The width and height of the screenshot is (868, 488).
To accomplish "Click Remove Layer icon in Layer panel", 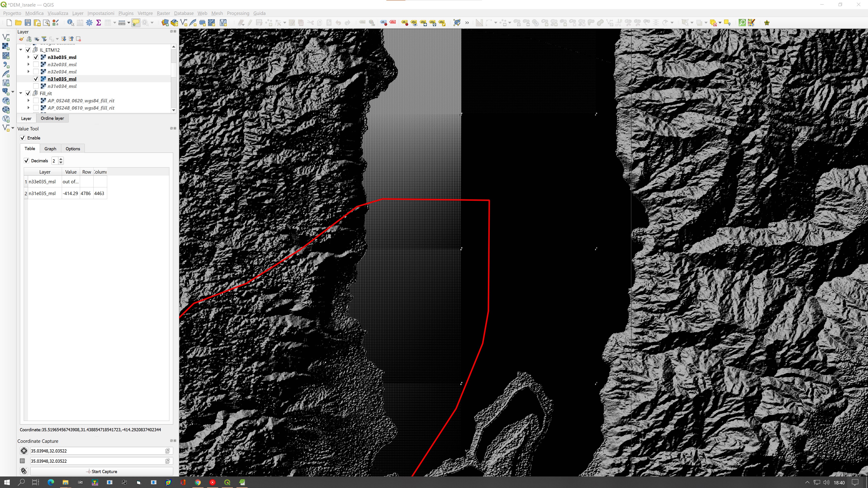I will (78, 39).
